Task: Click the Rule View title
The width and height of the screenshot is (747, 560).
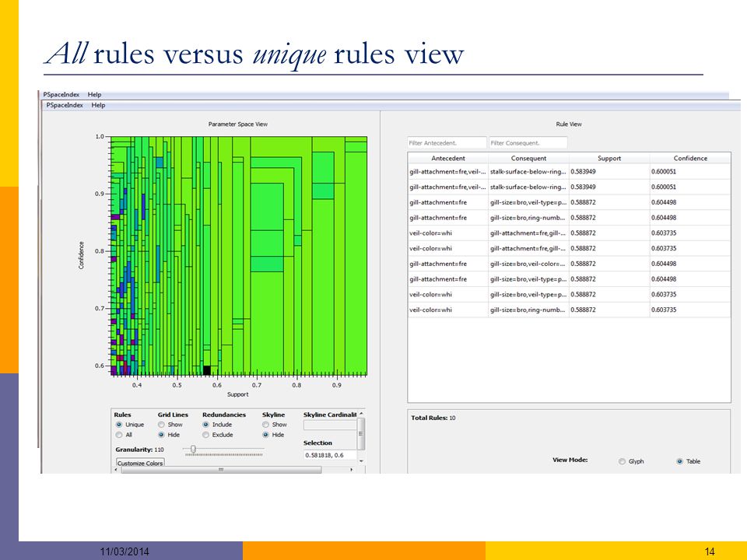Action: (x=569, y=124)
